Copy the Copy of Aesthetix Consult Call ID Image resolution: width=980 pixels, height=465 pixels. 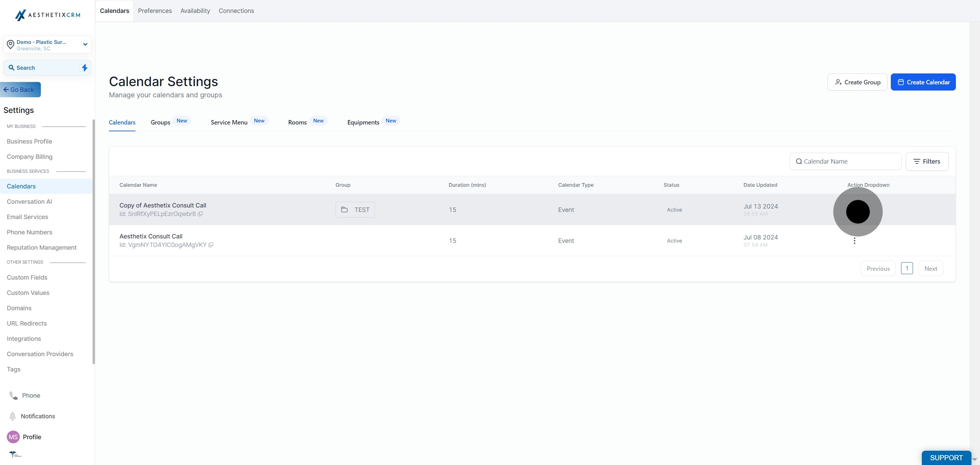click(200, 214)
